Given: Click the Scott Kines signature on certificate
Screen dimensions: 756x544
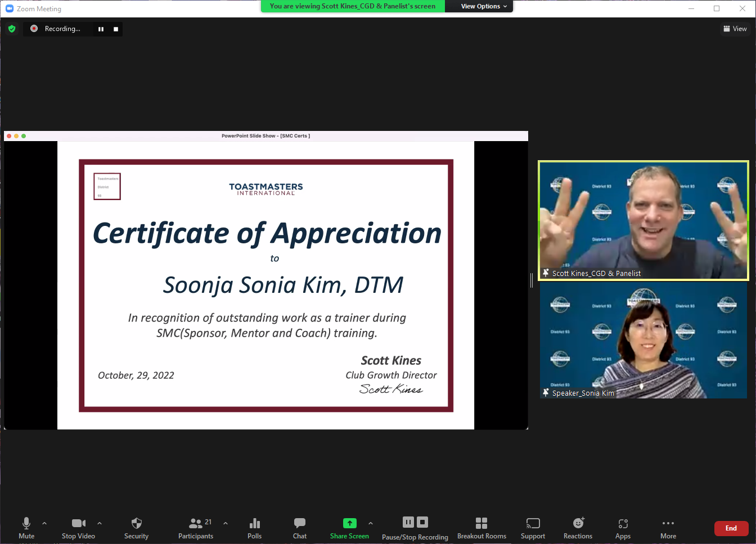Looking at the screenshot, I should tap(391, 389).
